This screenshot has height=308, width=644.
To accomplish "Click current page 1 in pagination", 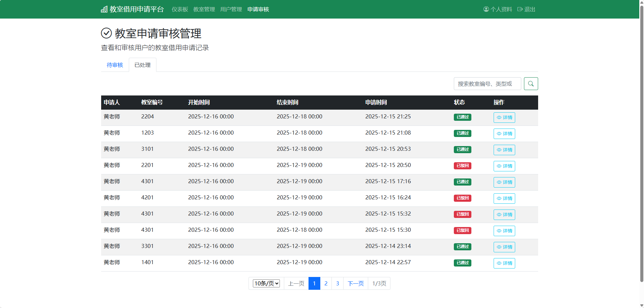I will 314,283.
